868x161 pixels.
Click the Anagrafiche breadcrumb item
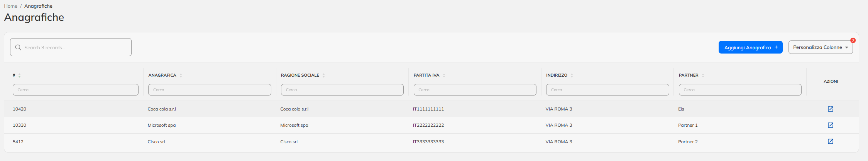[38, 6]
